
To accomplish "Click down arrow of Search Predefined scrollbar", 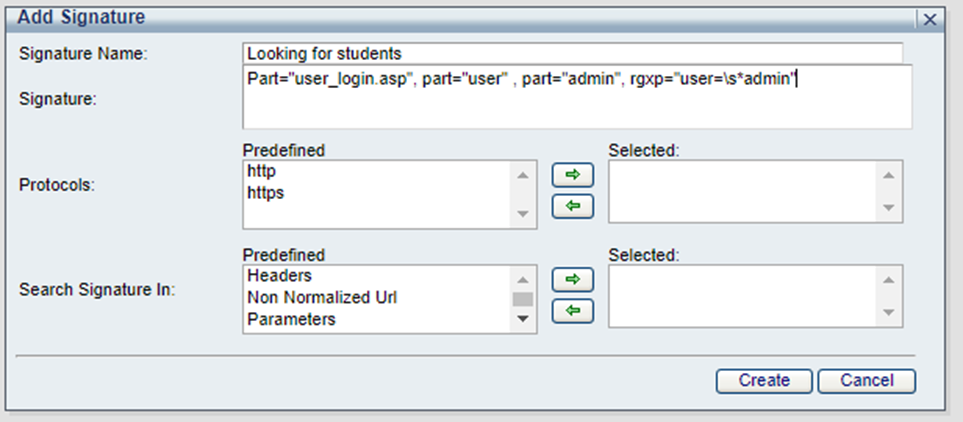I will point(523,319).
